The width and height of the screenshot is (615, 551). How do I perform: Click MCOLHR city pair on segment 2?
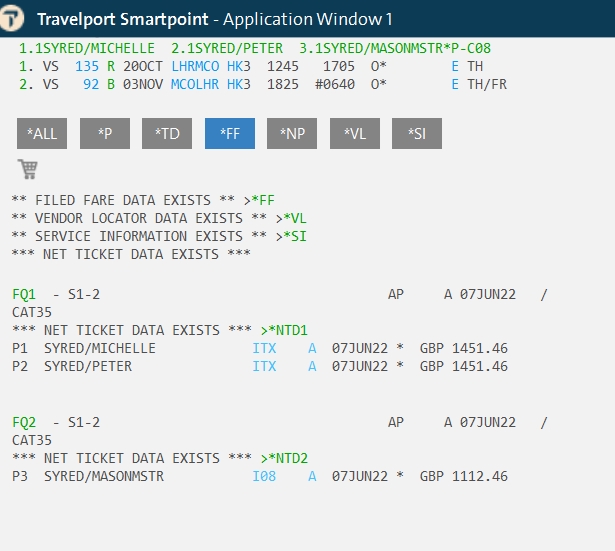tap(195, 84)
